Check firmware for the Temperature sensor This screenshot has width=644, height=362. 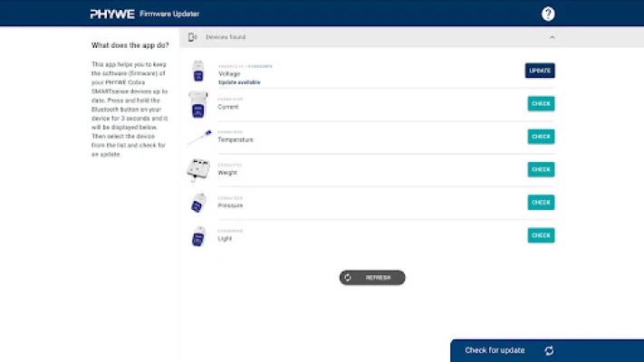[x=541, y=137]
